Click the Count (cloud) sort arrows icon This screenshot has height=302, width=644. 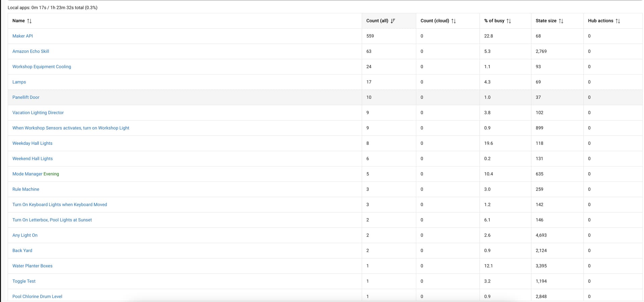point(453,21)
